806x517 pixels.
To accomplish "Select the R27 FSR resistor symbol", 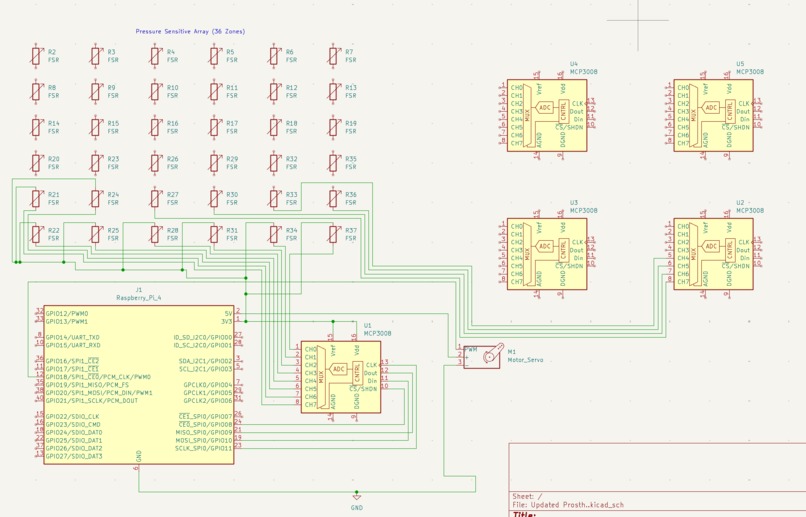I will [155, 198].
